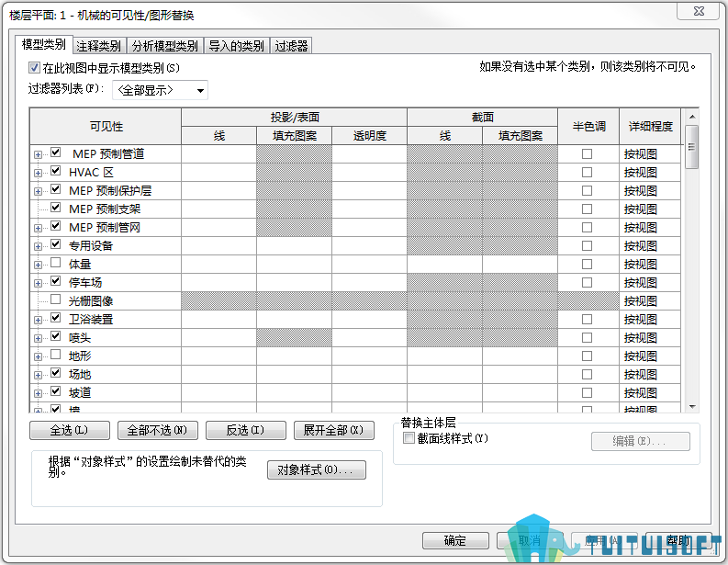Viewport: 728px width, 565px height.
Task: Expand the MEP 预制保护层 category
Action: pos(38,191)
